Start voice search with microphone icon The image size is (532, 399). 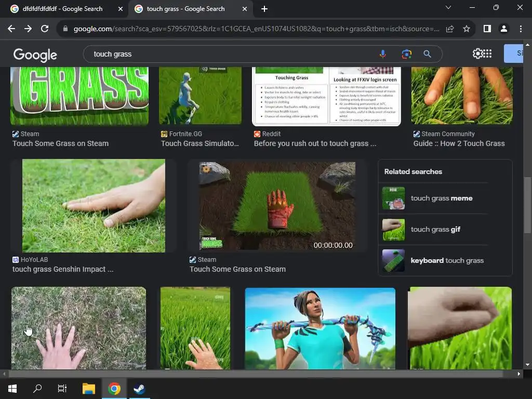(x=383, y=54)
